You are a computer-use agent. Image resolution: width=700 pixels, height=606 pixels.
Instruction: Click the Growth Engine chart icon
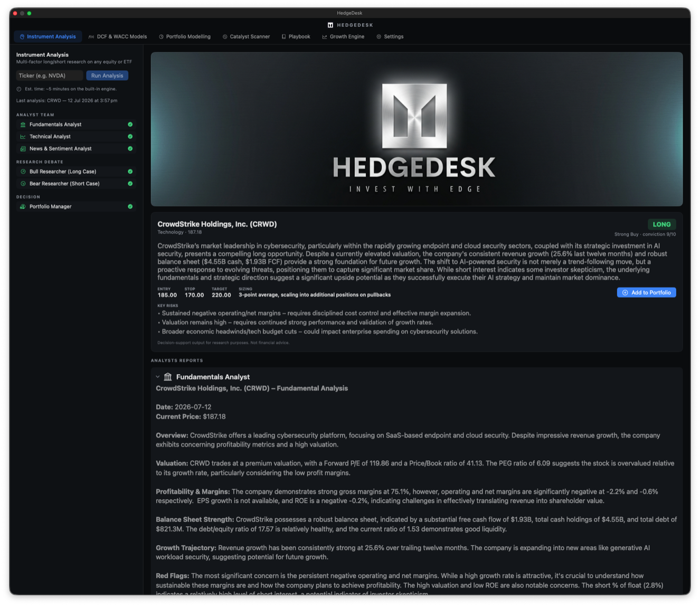[325, 37]
